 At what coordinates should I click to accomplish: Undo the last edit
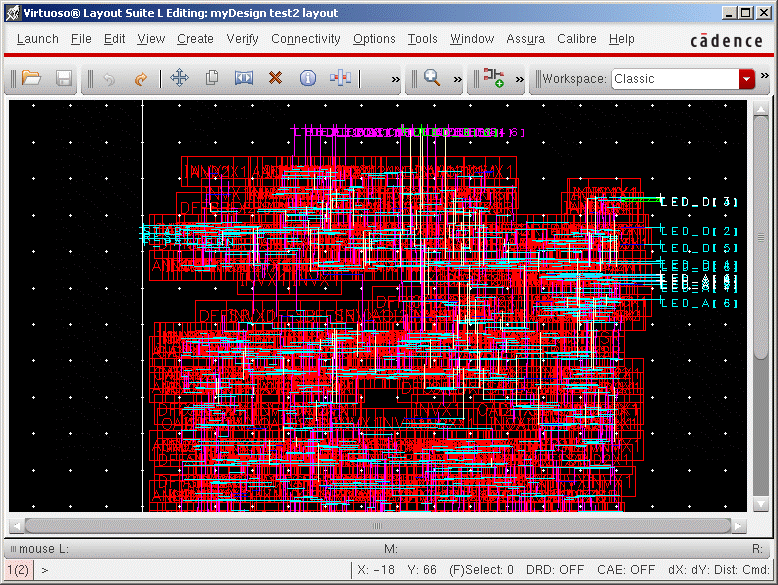(109, 79)
